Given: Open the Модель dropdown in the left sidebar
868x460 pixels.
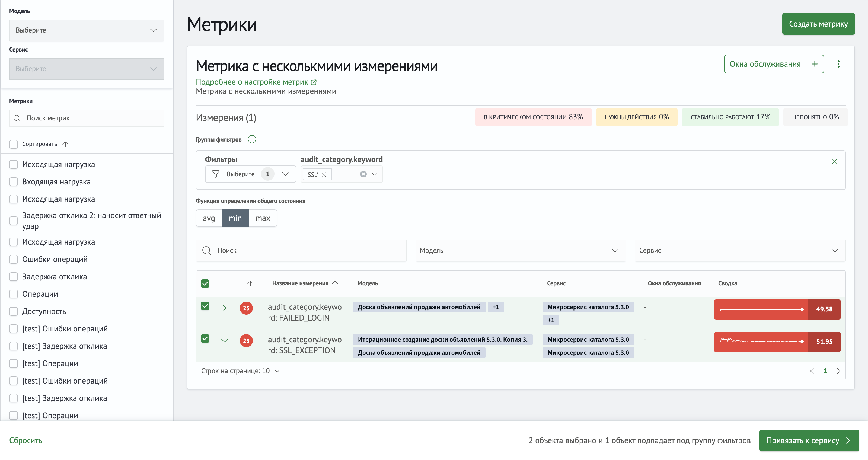Looking at the screenshot, I should click(87, 30).
